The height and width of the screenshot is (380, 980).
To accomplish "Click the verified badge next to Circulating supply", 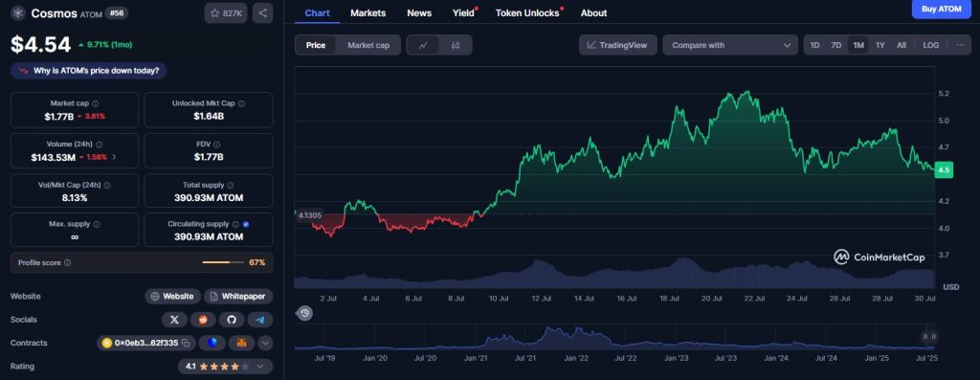I will click(246, 224).
